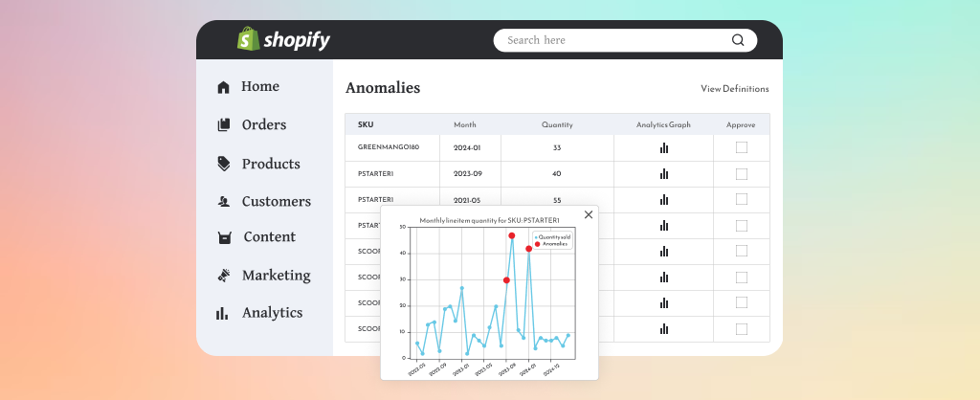Screen dimensions: 980x400
Task: Click the search magnifier icon
Action: pyautogui.click(x=738, y=40)
